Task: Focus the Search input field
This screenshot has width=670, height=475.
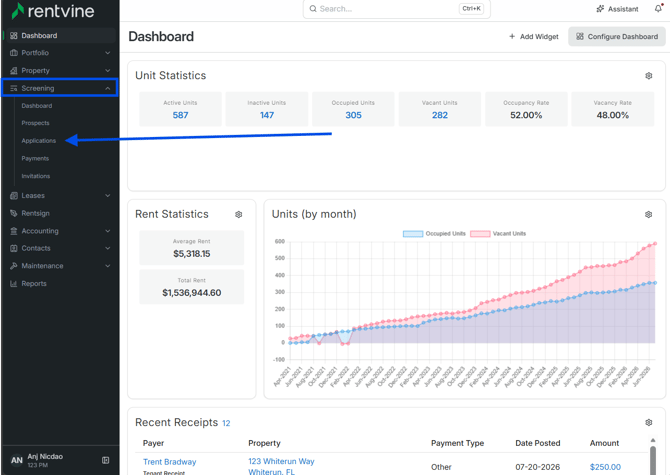Action: tap(397, 9)
